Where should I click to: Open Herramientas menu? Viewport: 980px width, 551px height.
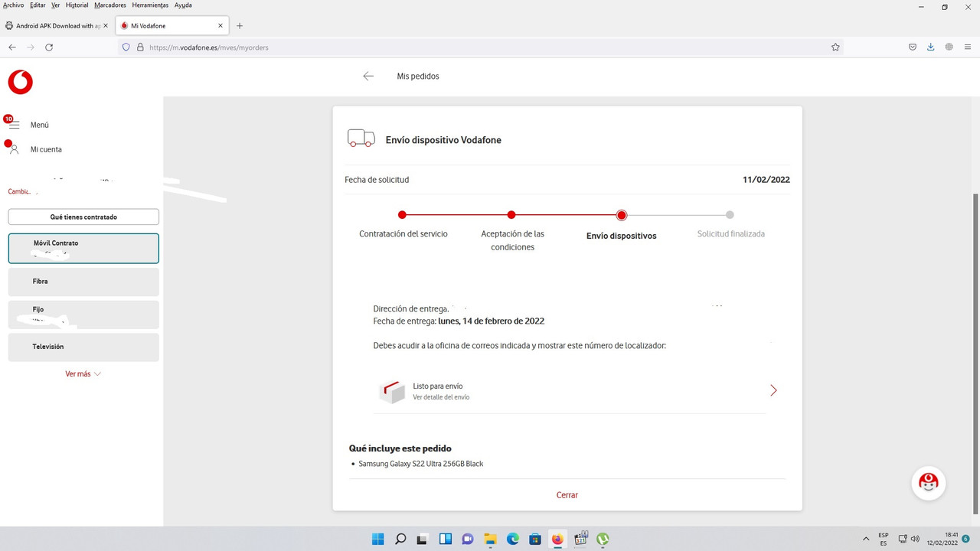point(150,5)
